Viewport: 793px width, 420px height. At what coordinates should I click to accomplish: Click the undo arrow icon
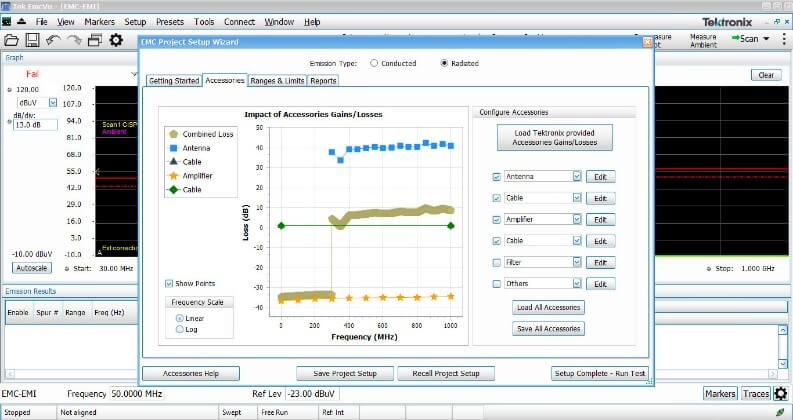[52, 40]
